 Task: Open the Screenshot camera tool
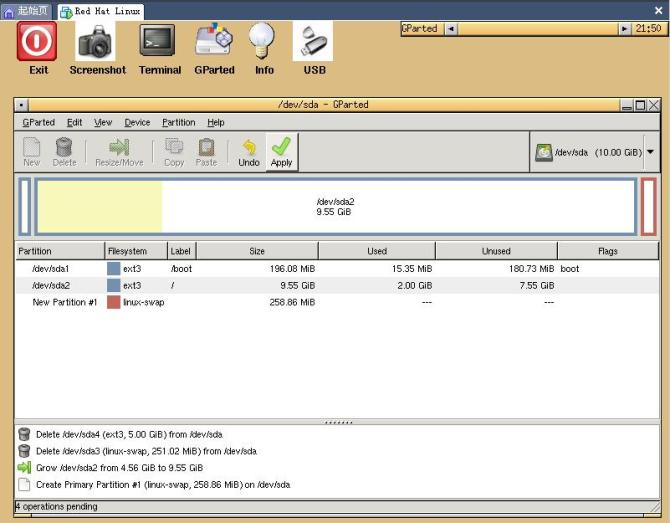pos(95,41)
